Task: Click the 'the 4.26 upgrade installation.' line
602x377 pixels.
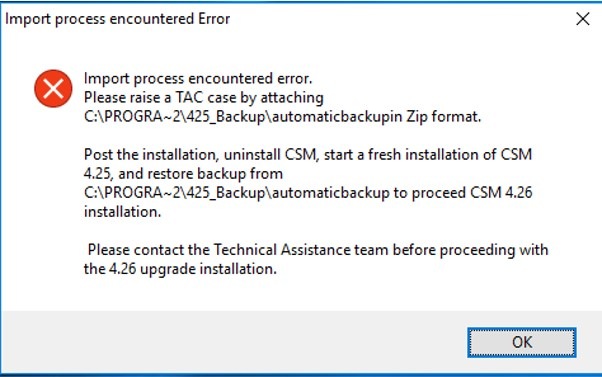Action: tap(180, 269)
